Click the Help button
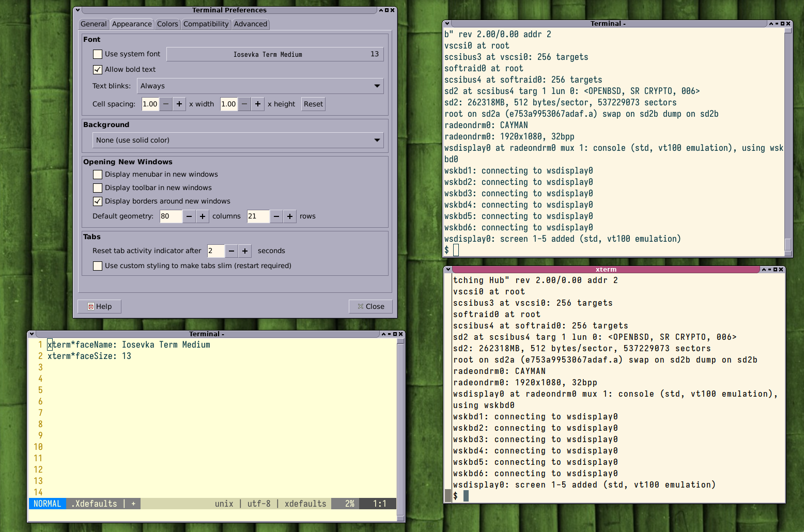This screenshot has width=804, height=532. click(x=99, y=306)
